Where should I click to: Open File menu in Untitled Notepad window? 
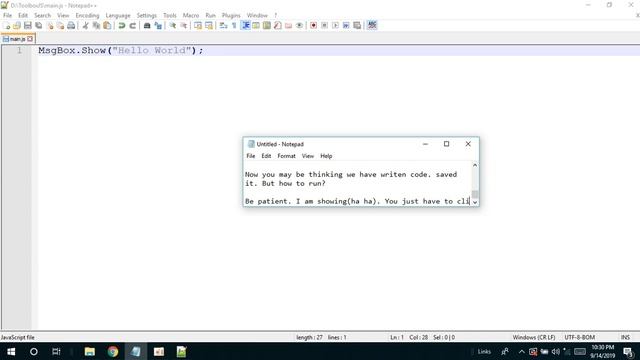pos(251,156)
